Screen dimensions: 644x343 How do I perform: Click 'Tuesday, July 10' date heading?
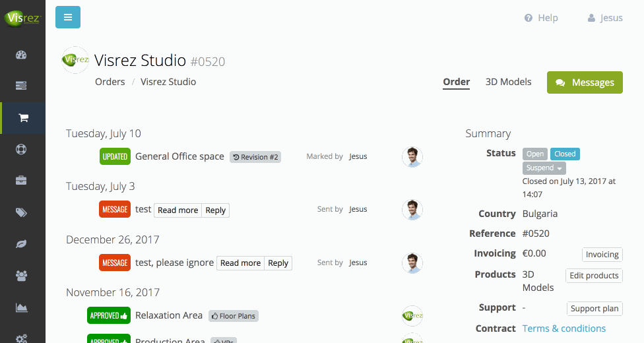coord(104,133)
